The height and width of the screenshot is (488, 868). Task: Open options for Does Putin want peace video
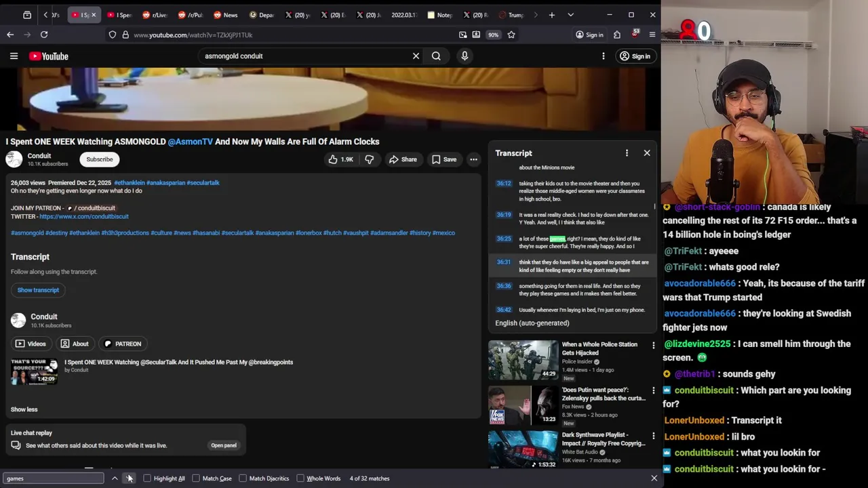(653, 391)
